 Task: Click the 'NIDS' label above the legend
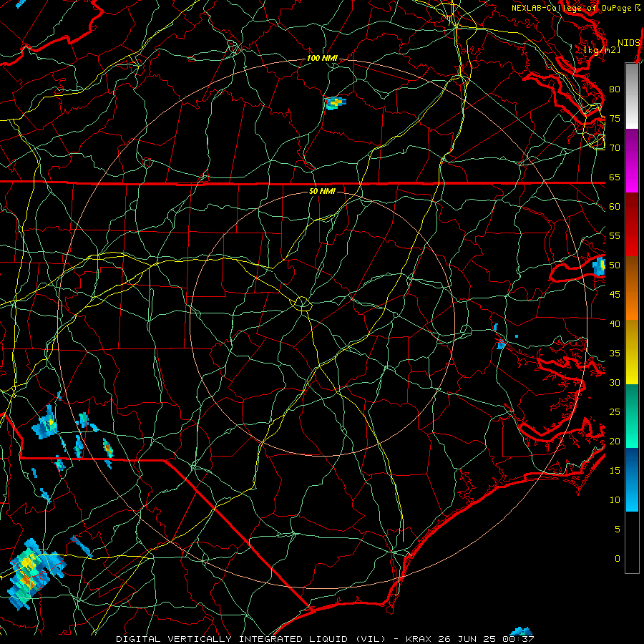pos(629,43)
